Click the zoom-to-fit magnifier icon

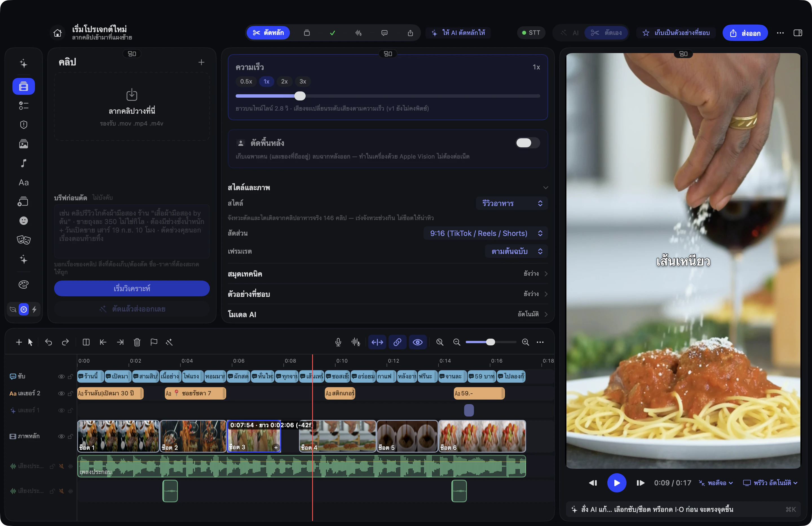coord(440,342)
